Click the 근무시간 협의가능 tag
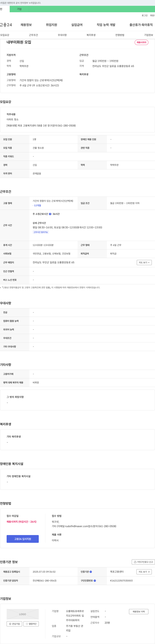 coord(41,232)
